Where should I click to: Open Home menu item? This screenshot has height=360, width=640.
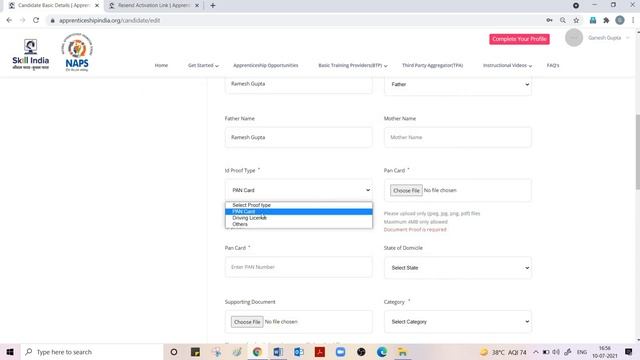[x=161, y=65]
